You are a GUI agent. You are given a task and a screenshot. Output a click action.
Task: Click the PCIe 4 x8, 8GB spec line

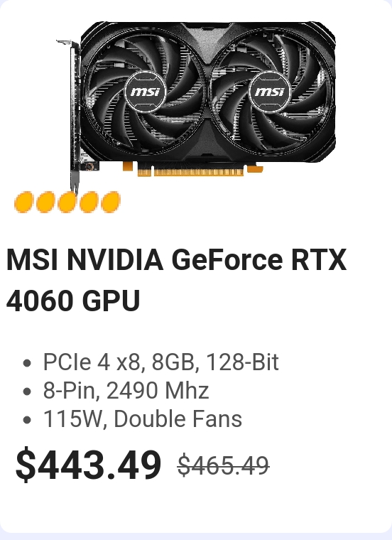click(160, 362)
